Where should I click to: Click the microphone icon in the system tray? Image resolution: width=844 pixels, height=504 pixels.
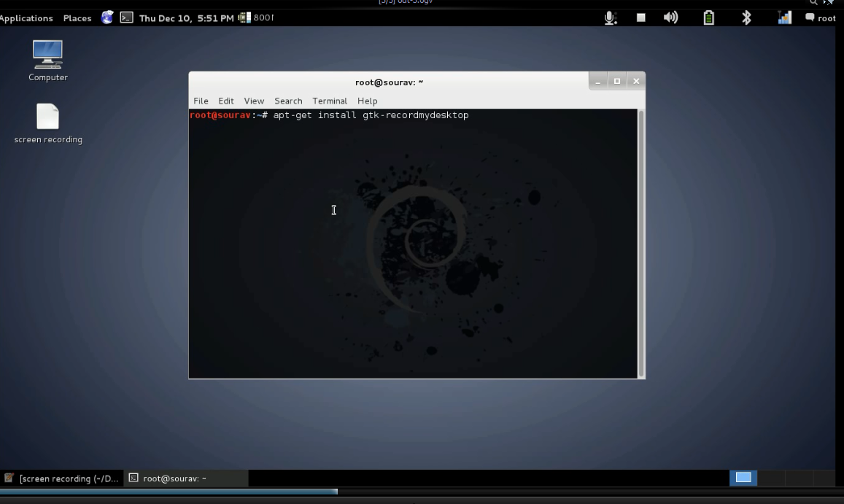(610, 17)
